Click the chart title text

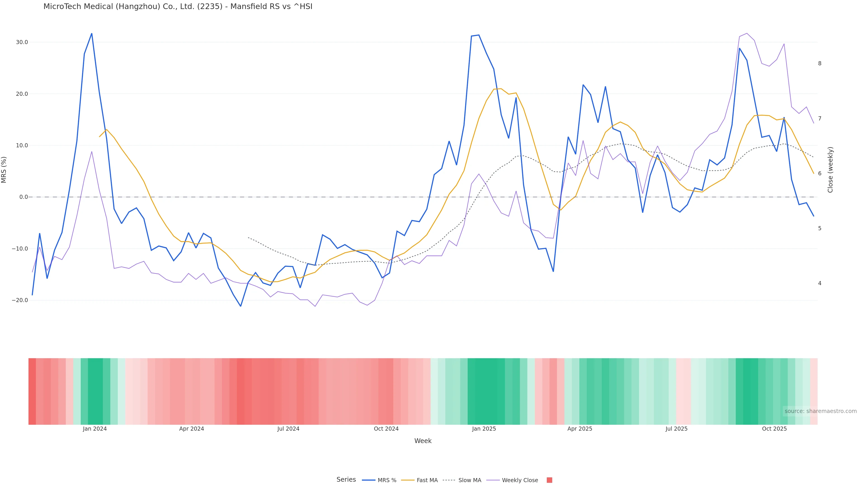click(178, 7)
